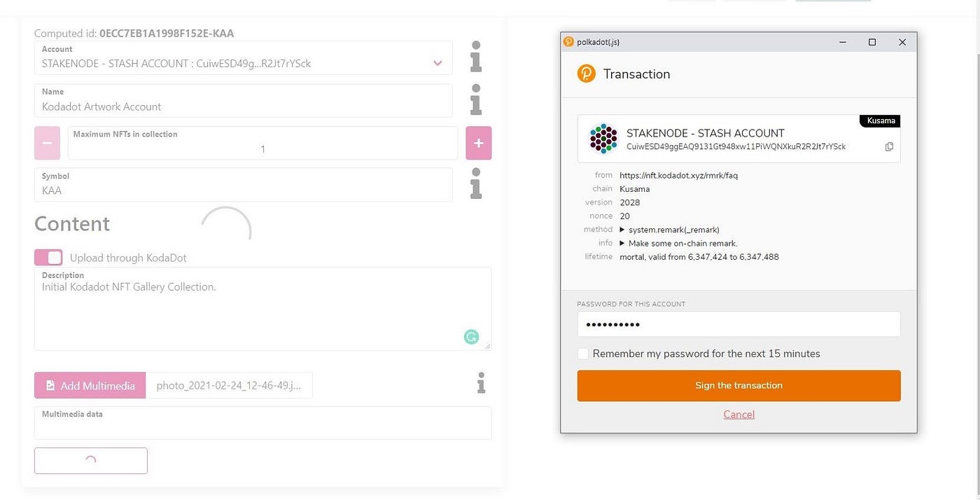Screen dimensions: 980x500
Task: Click the version value 2028
Action: point(630,202)
